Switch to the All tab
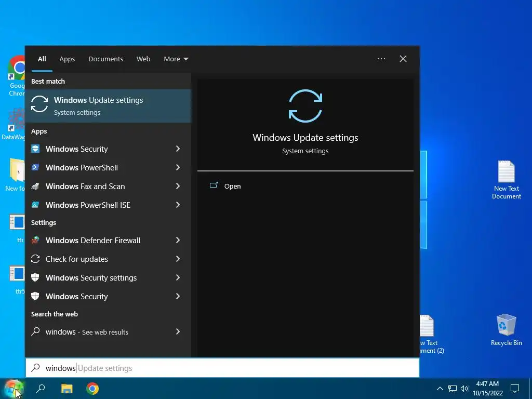Image resolution: width=532 pixels, height=399 pixels. click(x=42, y=59)
